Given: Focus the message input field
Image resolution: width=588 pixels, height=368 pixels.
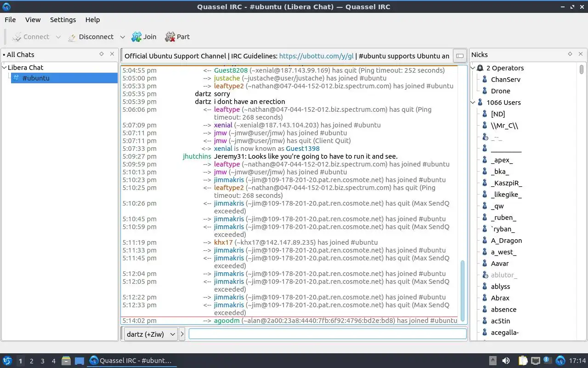Looking at the screenshot, I should [x=328, y=334].
